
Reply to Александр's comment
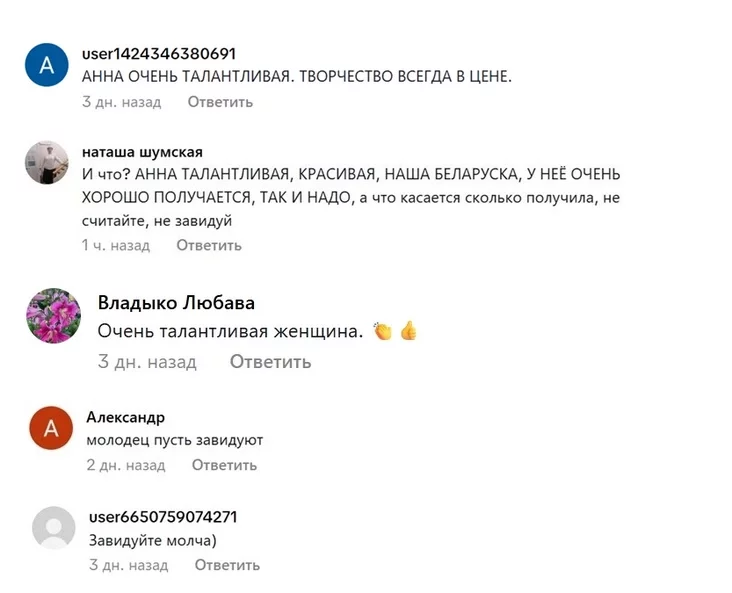pos(224,465)
